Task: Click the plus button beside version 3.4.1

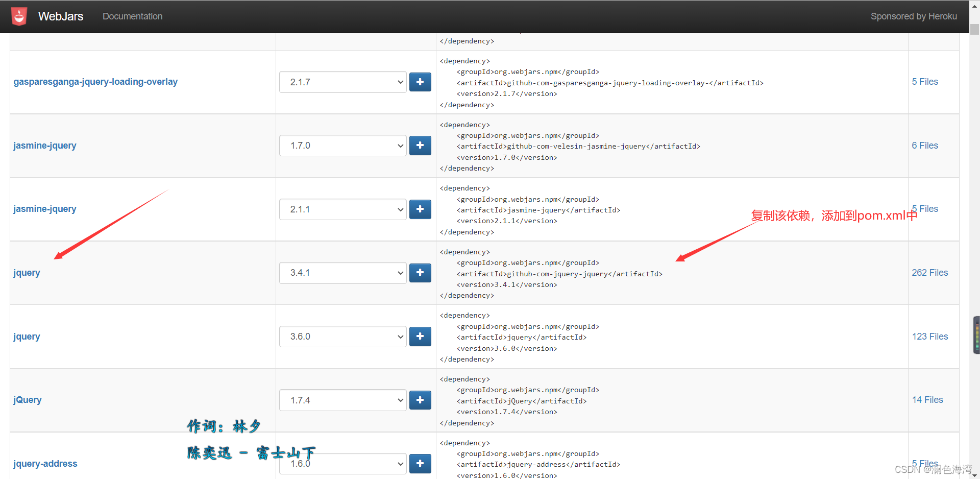Action: coord(420,273)
